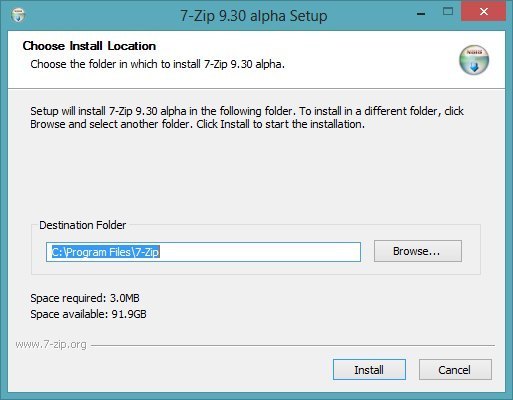Click the "7-Zip 9.30 alpha Setup" window title
Viewport: 513px width, 400px height.
(254, 16)
